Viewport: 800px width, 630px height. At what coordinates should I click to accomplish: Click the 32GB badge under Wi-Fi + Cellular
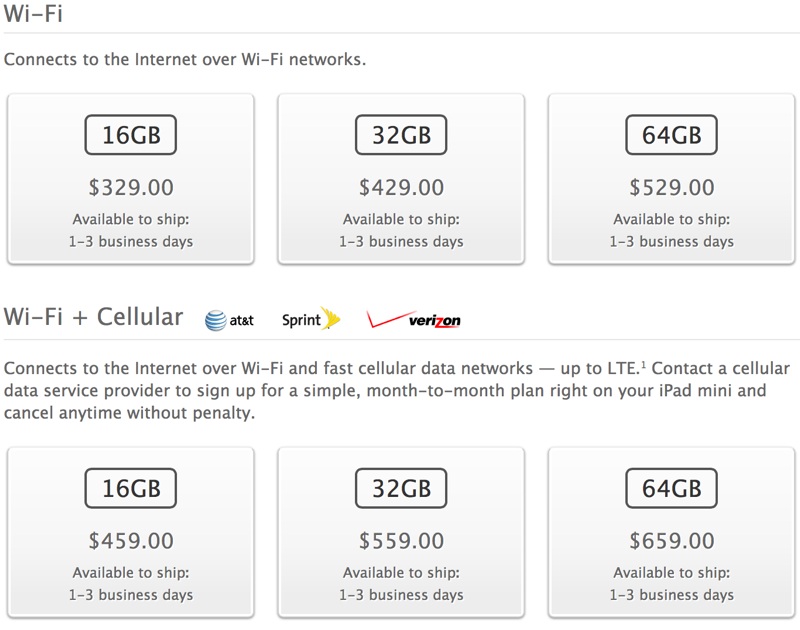pyautogui.click(x=401, y=488)
